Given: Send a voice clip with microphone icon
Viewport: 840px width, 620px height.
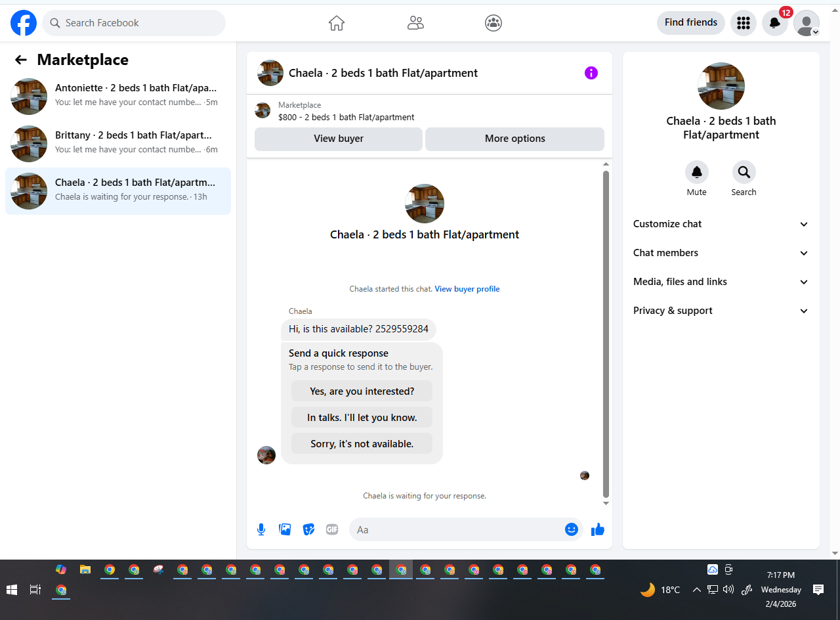Looking at the screenshot, I should [x=261, y=529].
